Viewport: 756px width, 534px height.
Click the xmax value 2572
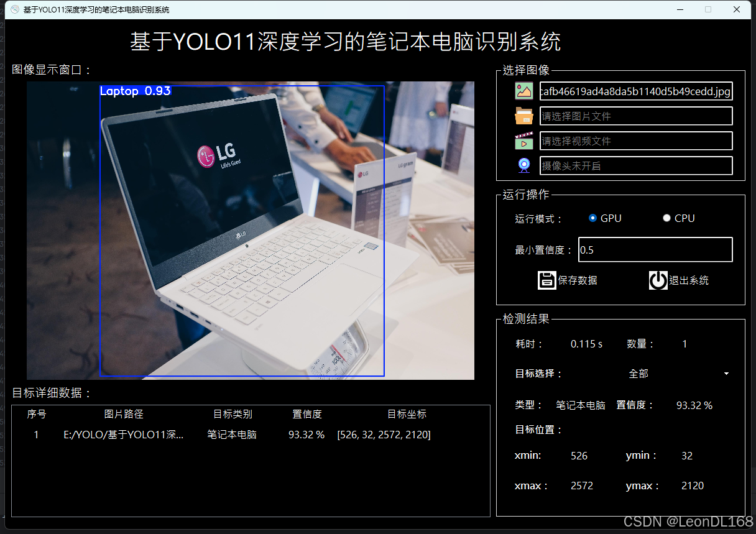582,486
